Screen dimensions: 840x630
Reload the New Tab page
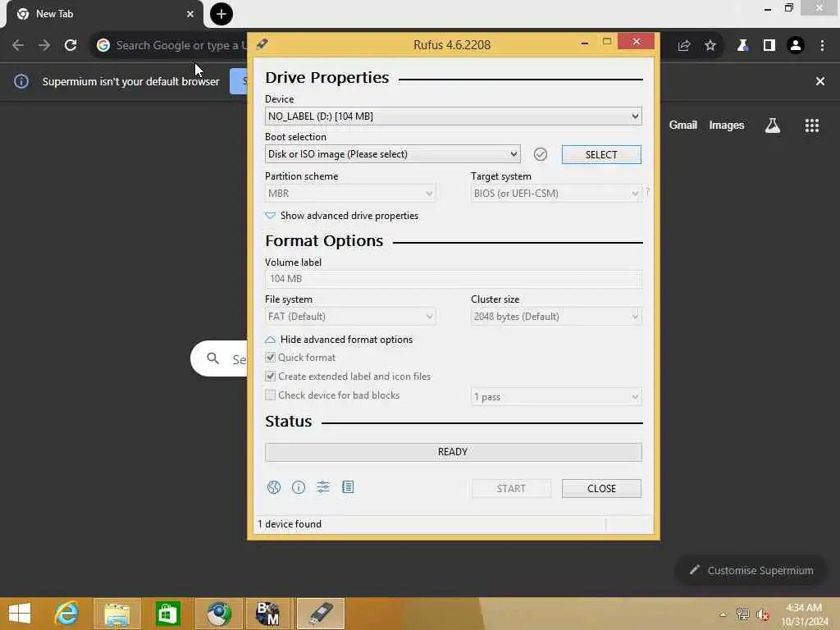point(71,46)
